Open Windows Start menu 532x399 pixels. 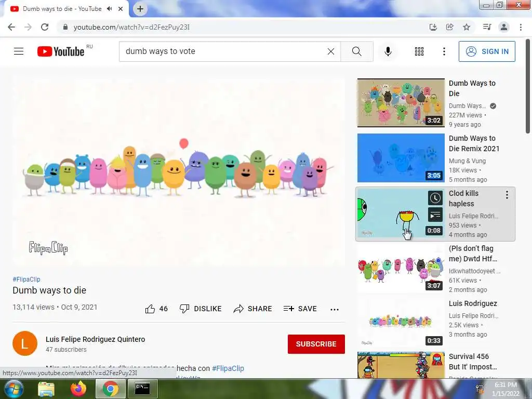click(13, 389)
